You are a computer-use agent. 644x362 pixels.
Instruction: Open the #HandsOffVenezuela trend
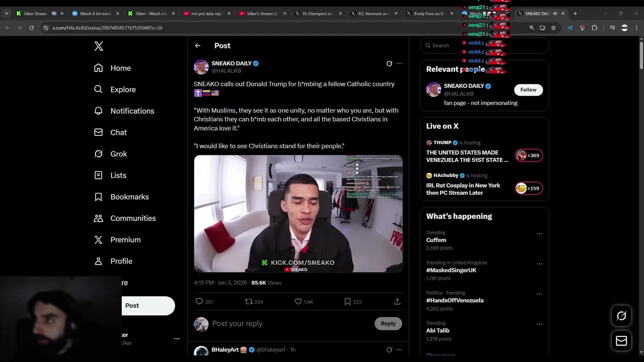point(455,301)
